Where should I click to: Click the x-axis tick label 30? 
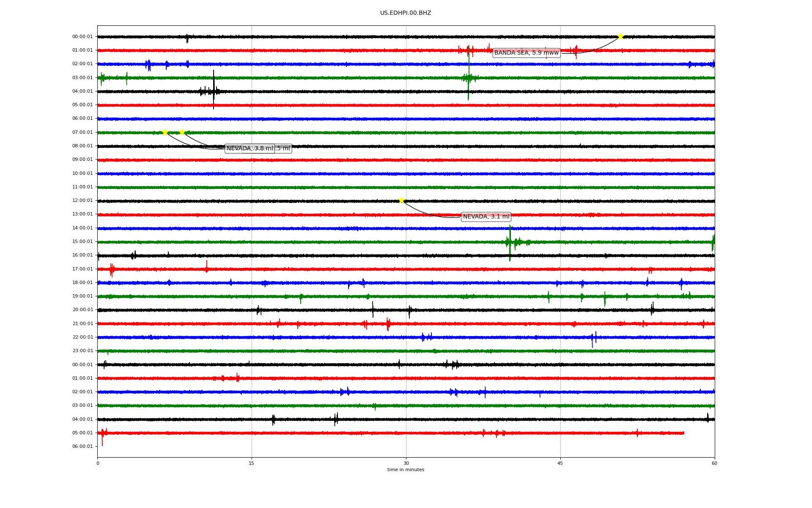click(406, 463)
